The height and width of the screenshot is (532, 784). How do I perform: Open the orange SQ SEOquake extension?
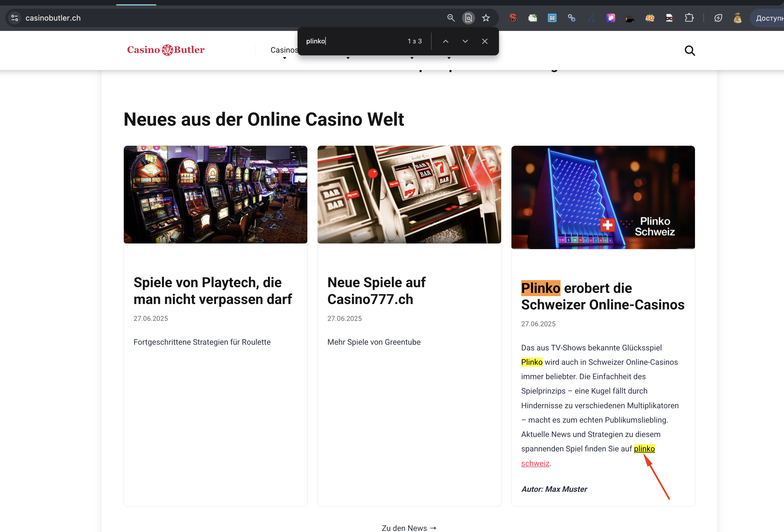pyautogui.click(x=650, y=18)
